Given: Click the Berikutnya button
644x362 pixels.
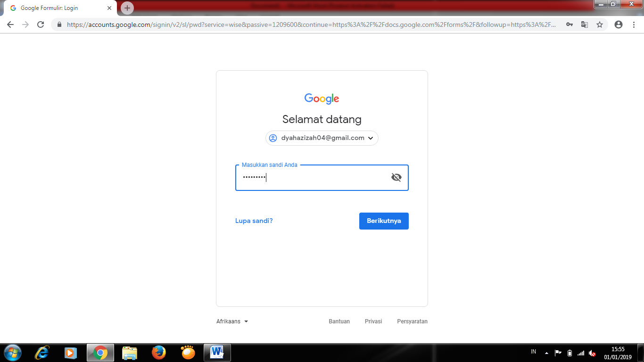Looking at the screenshot, I should (384, 221).
